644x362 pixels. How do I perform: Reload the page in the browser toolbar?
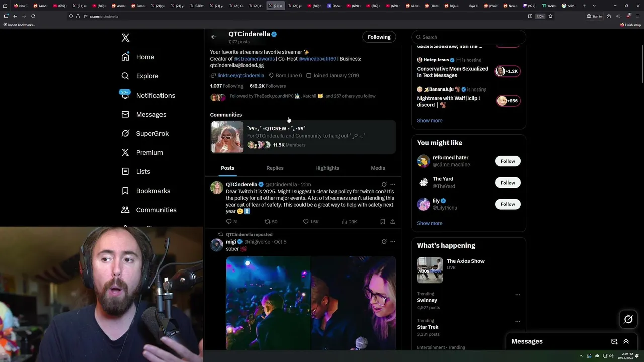[x=33, y=16]
